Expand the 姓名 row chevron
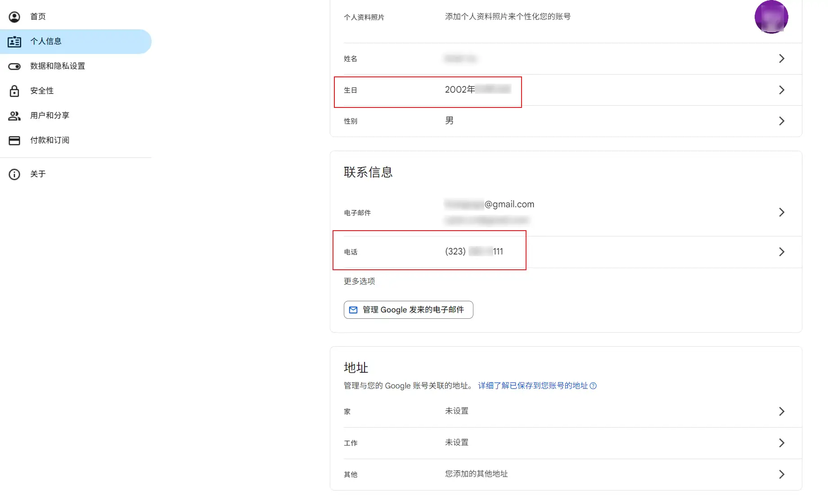The width and height of the screenshot is (828, 504). pos(781,58)
